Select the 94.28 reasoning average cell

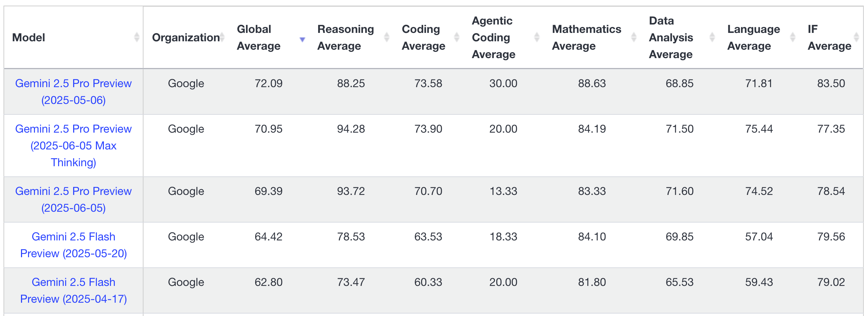pos(351,129)
